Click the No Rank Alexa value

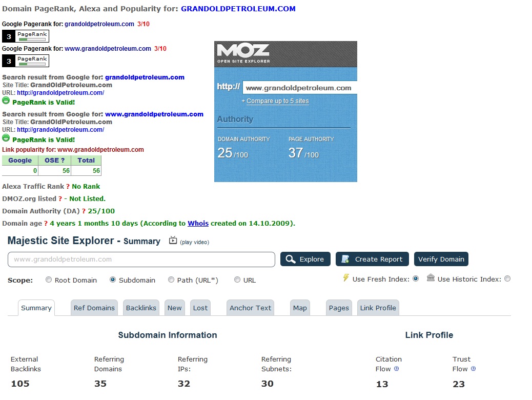(x=86, y=187)
